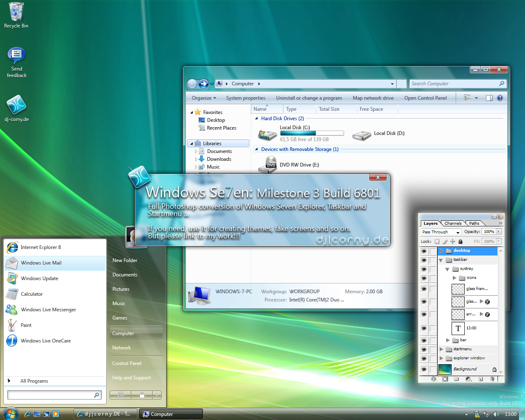Click Uninstall or change a program
This screenshot has width=525, height=420.
[x=309, y=98]
